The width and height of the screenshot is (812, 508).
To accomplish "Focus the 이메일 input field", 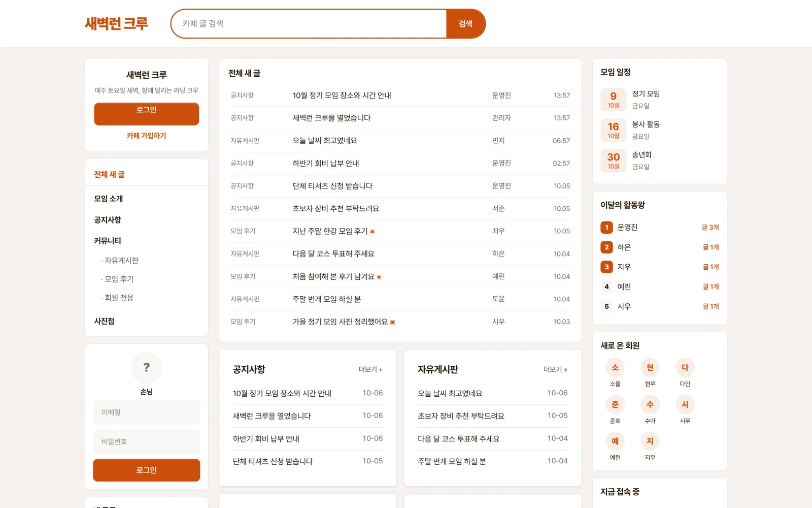I will [x=147, y=412].
